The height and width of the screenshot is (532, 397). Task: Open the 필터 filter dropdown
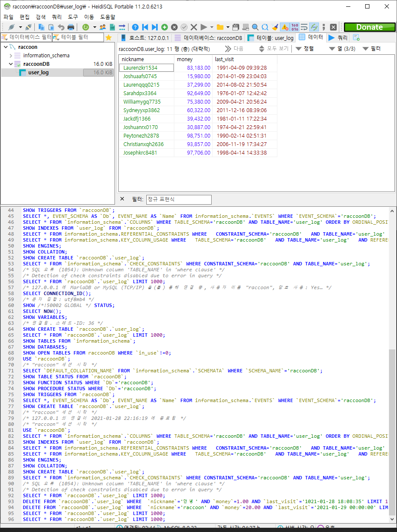pos(372,49)
